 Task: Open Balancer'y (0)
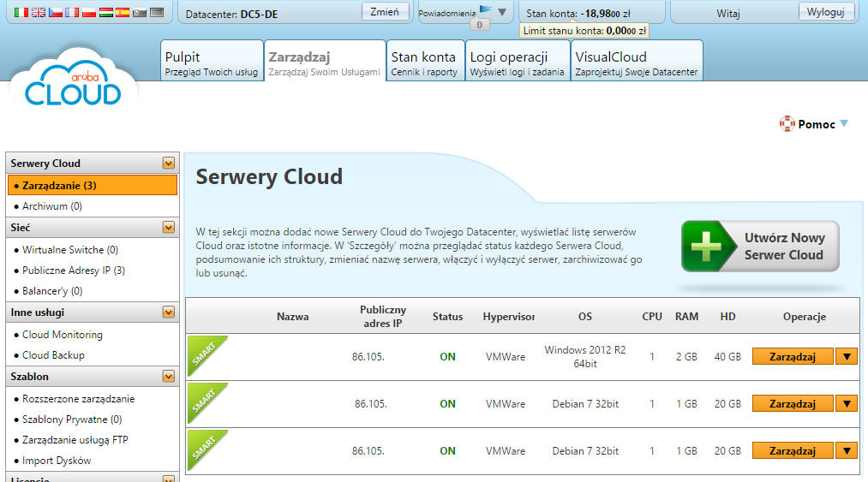[x=52, y=291]
